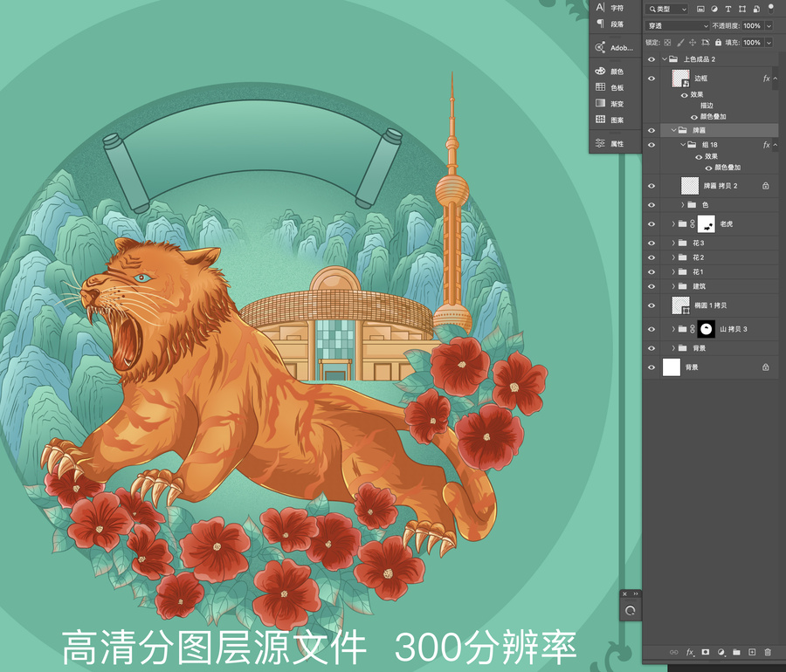Click the link layers icon

pyautogui.click(x=673, y=652)
